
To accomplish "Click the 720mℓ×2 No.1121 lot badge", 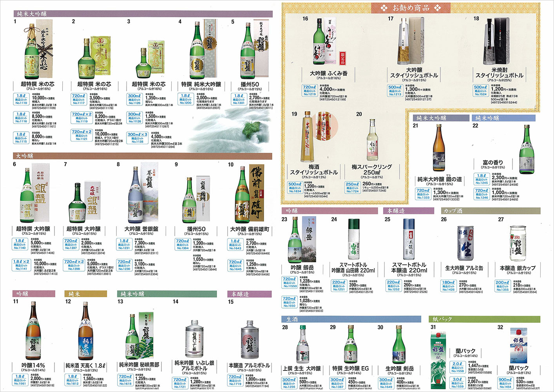I will 81,135.
